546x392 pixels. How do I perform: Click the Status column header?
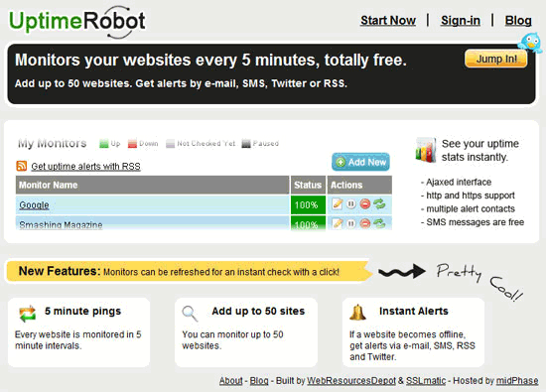coord(308,185)
